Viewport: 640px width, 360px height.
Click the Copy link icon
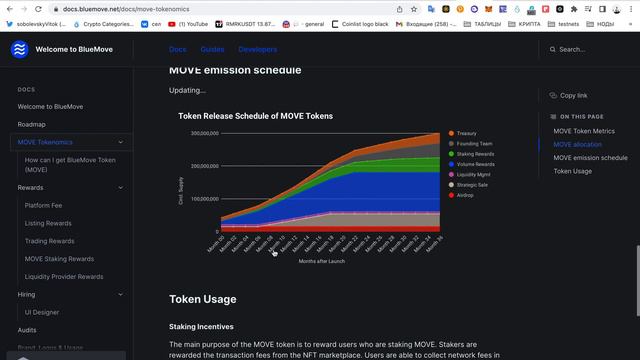tap(553, 96)
